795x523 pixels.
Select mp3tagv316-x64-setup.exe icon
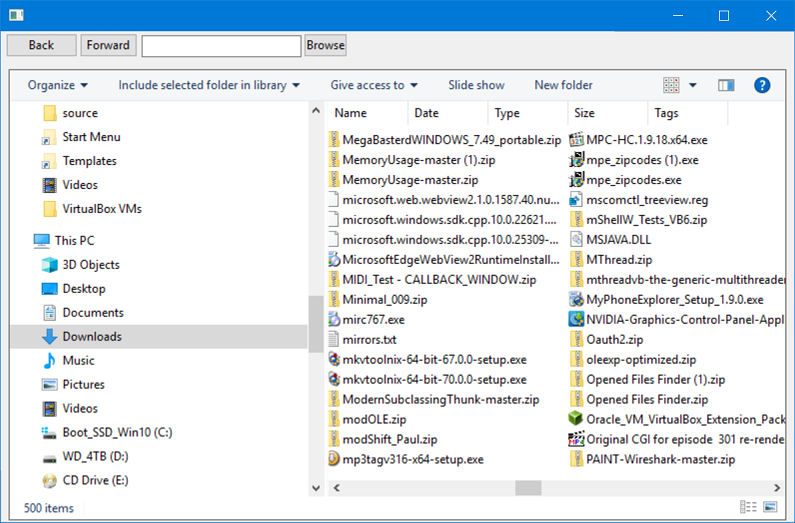334,459
